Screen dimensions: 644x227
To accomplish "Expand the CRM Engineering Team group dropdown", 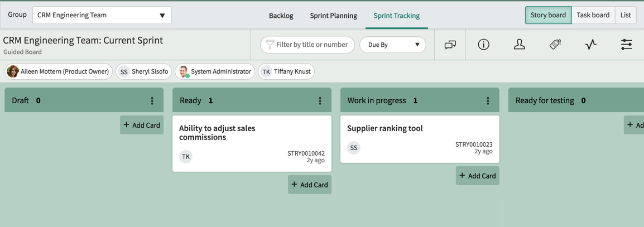I will pos(102,15).
